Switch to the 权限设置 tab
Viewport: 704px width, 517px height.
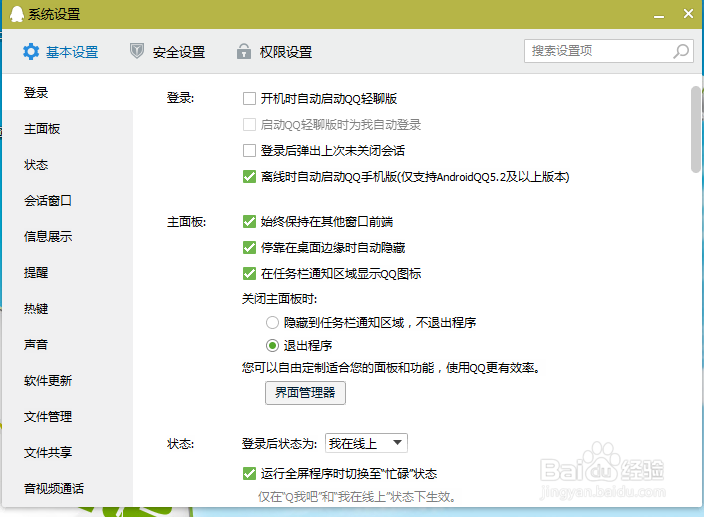pyautogui.click(x=274, y=52)
